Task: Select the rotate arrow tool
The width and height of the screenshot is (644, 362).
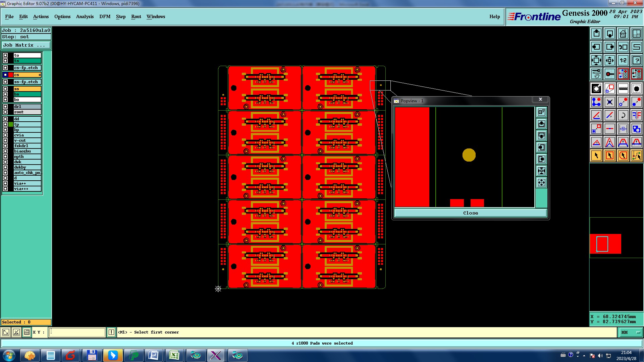Action: pos(623,115)
